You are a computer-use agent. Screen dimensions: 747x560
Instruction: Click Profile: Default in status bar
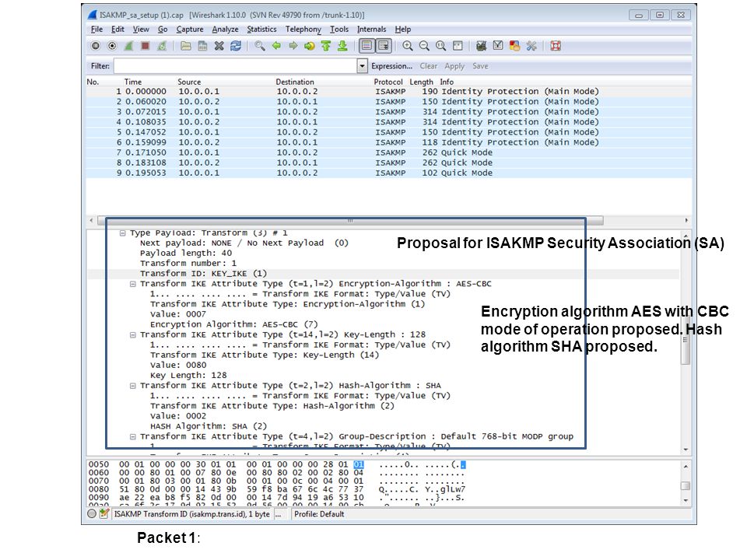(319, 514)
